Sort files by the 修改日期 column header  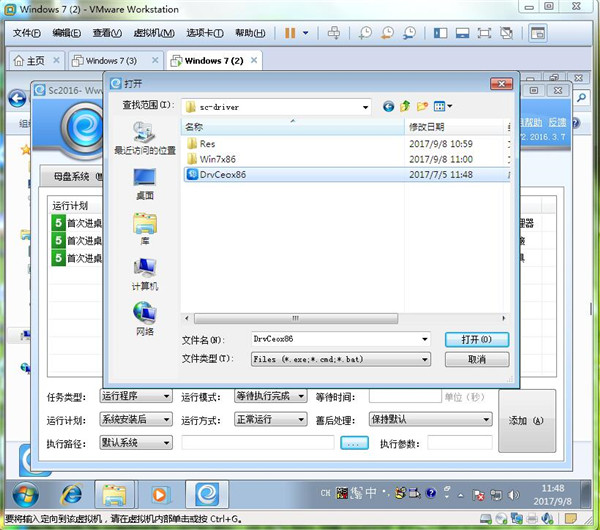[x=454, y=127]
